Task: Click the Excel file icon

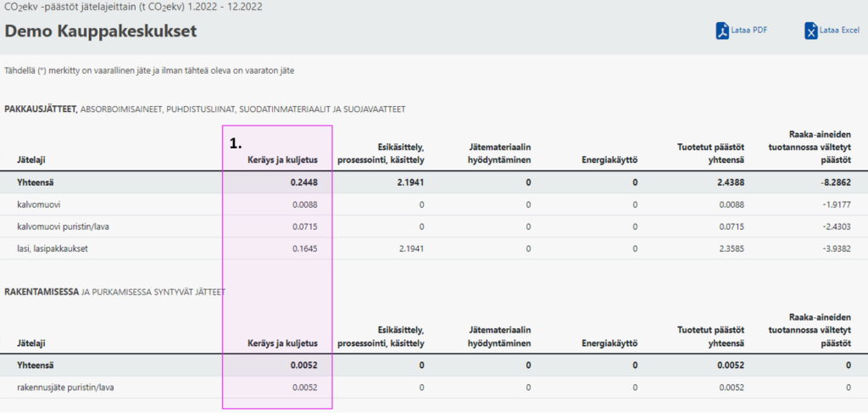Action: tap(811, 31)
